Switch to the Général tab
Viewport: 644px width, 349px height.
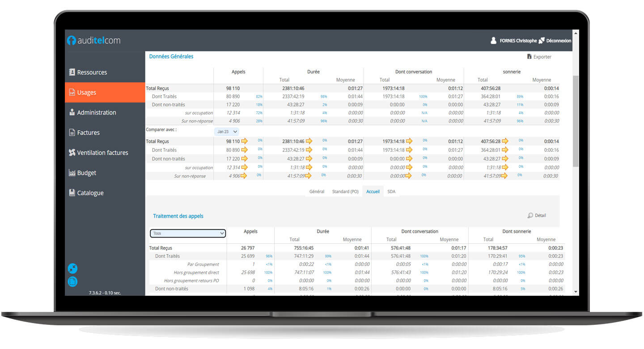tap(317, 192)
